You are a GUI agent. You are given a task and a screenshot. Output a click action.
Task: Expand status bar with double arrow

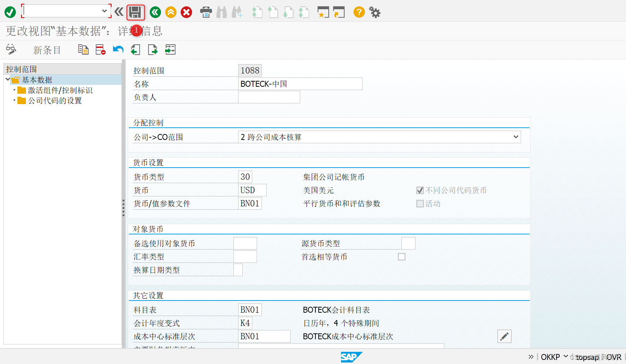531,357
